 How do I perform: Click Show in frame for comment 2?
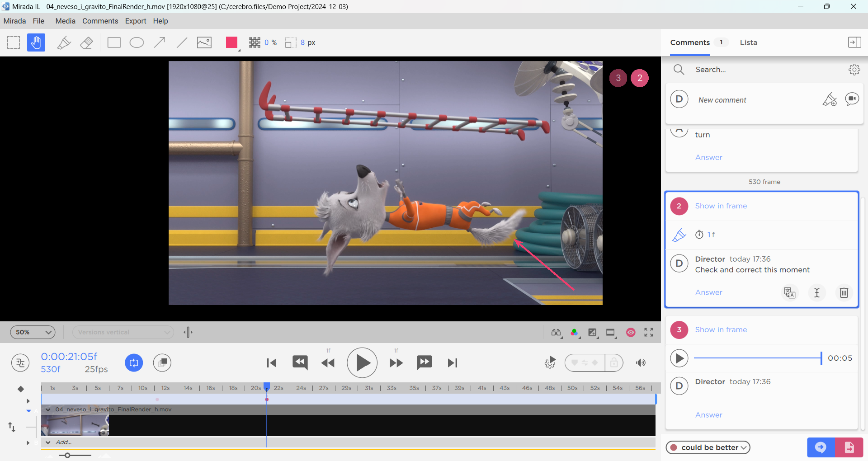tap(721, 206)
